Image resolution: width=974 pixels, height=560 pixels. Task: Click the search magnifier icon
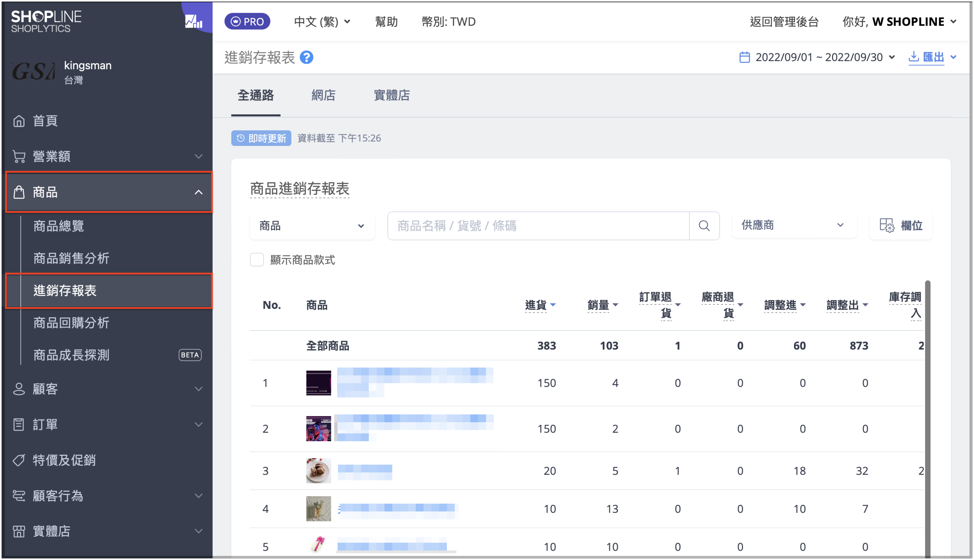pyautogui.click(x=704, y=225)
